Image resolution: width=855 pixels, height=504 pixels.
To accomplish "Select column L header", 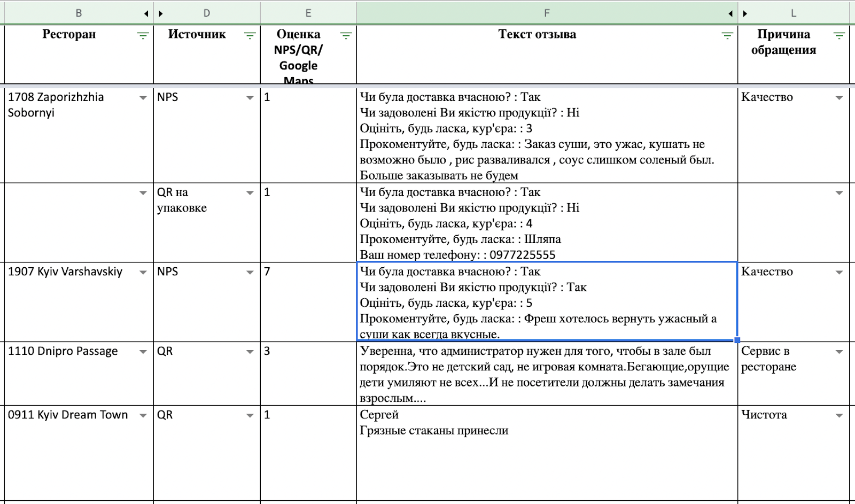I will click(x=794, y=13).
